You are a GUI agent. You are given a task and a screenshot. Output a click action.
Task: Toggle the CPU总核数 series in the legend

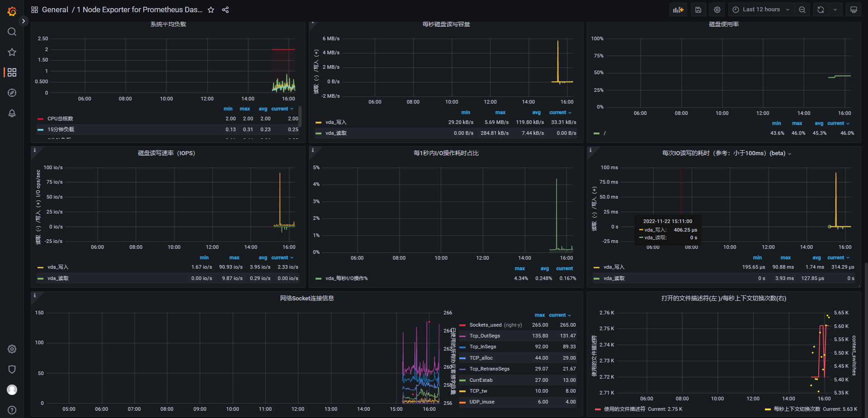tap(60, 119)
